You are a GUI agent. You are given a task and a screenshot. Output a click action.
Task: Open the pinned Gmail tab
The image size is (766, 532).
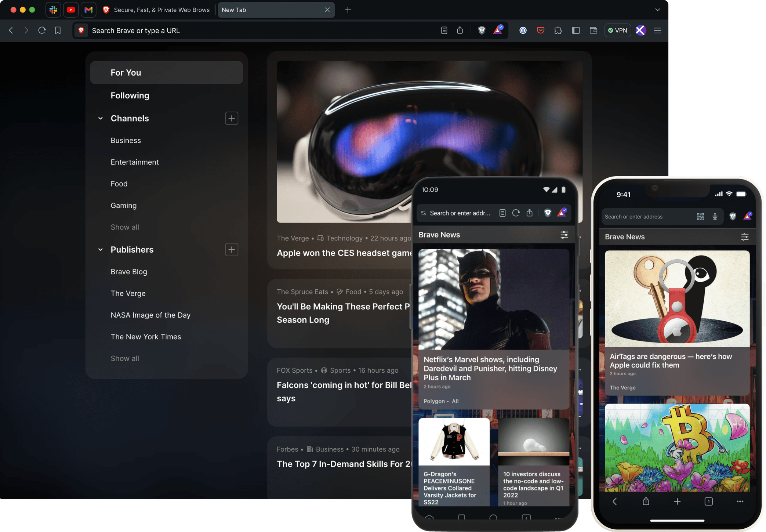[x=88, y=10]
